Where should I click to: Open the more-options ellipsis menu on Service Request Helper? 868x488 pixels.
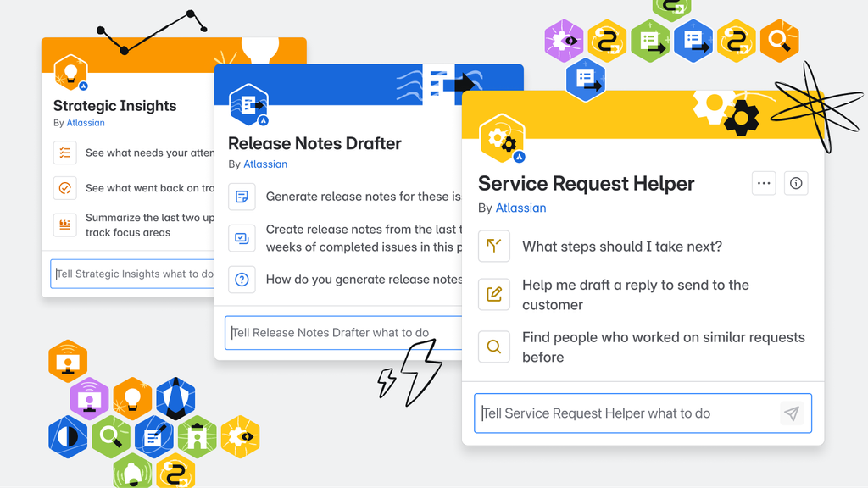(x=764, y=183)
